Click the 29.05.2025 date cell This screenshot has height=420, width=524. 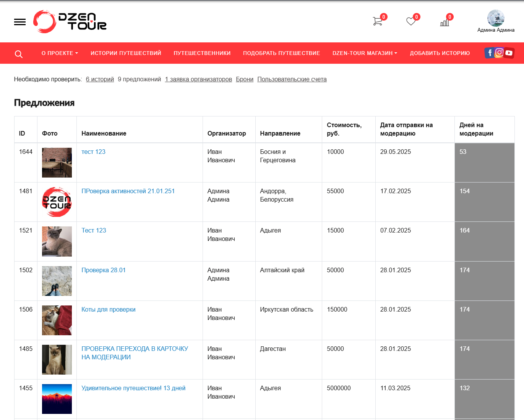pos(415,163)
